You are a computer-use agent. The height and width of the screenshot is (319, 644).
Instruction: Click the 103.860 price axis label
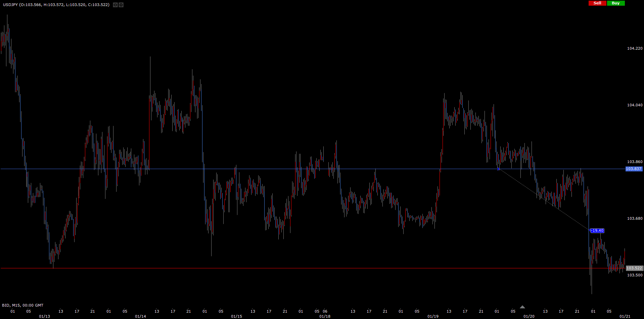[635, 162]
